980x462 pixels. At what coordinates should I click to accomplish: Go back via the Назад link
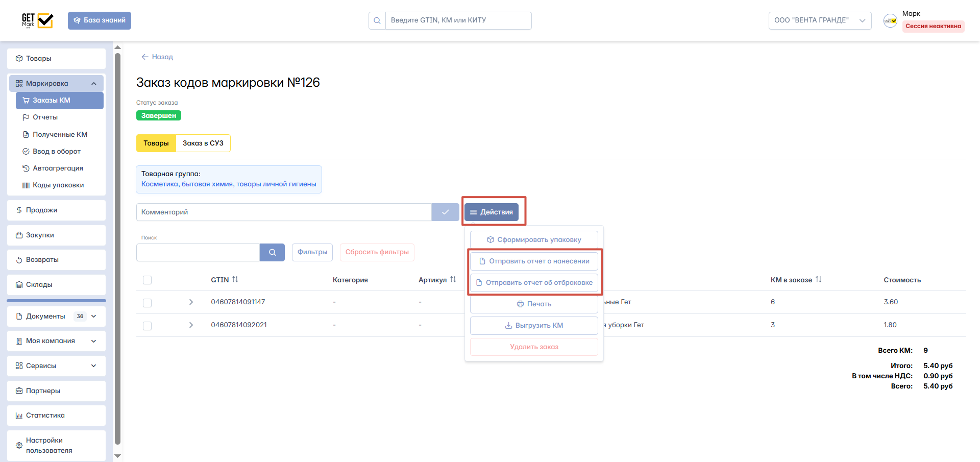(157, 57)
